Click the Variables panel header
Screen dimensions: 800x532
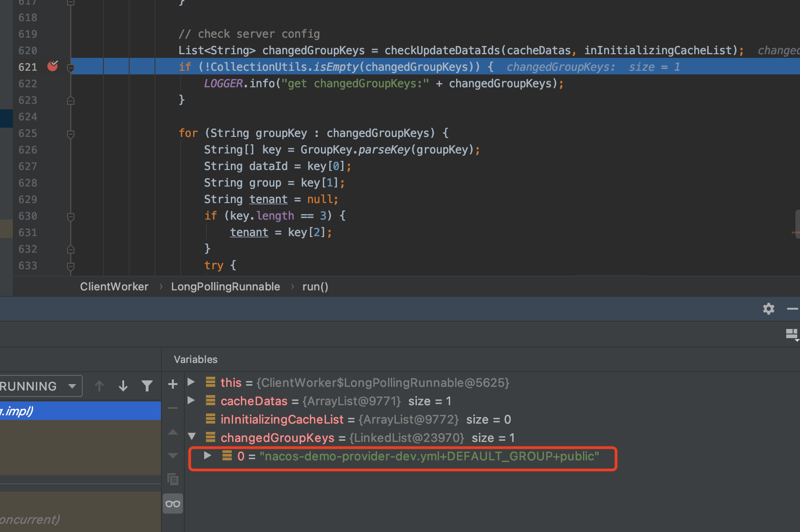(x=195, y=359)
